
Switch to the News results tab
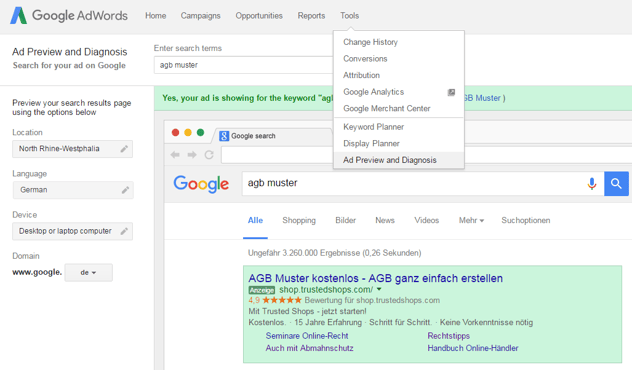click(385, 220)
